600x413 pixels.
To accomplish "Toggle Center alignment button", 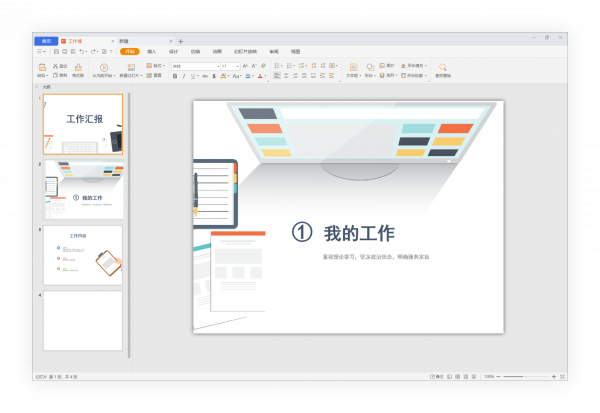I will pyautogui.click(x=286, y=76).
